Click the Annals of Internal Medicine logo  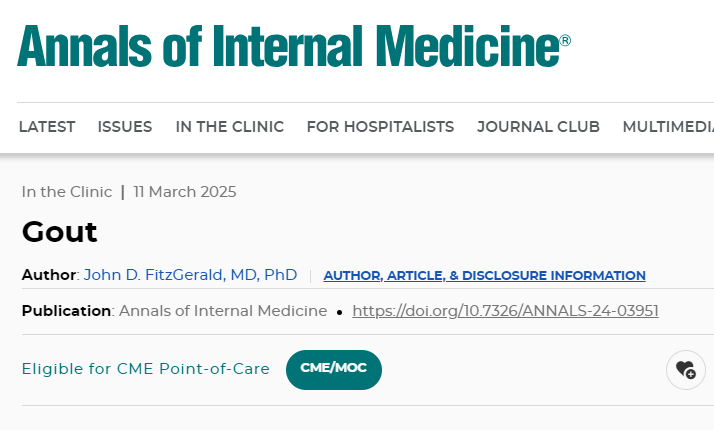pos(294,46)
